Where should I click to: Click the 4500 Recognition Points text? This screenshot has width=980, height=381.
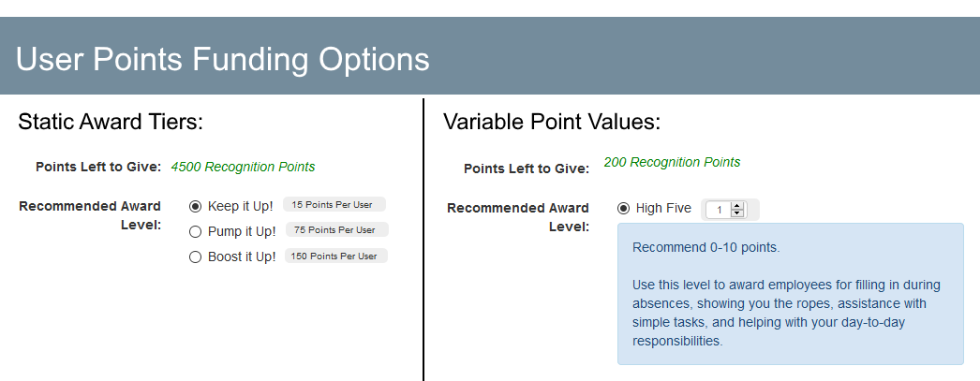coord(243,167)
